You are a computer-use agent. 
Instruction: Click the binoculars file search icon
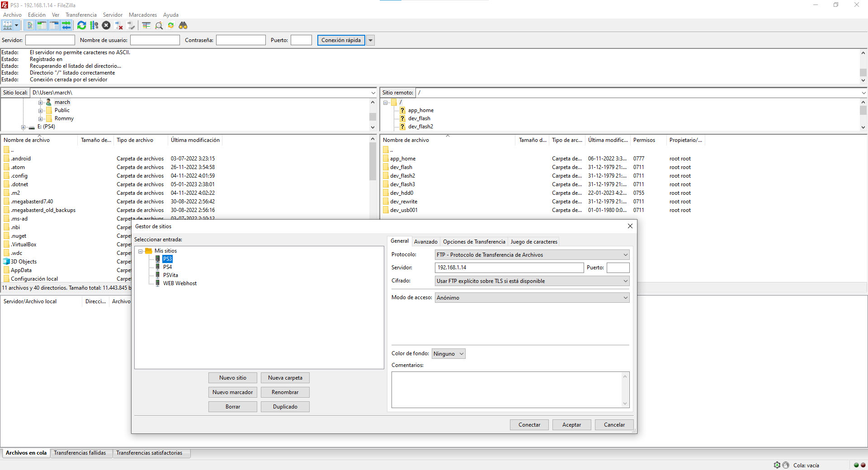click(183, 25)
